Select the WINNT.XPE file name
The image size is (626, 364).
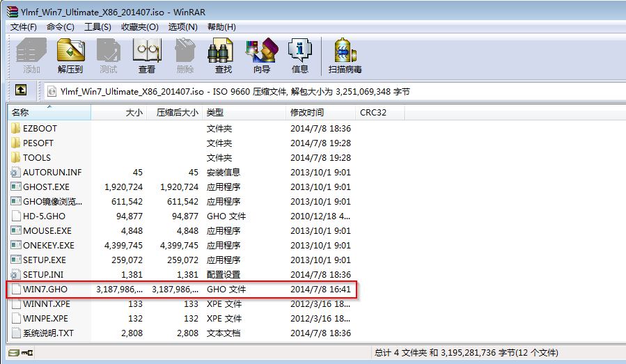(47, 303)
